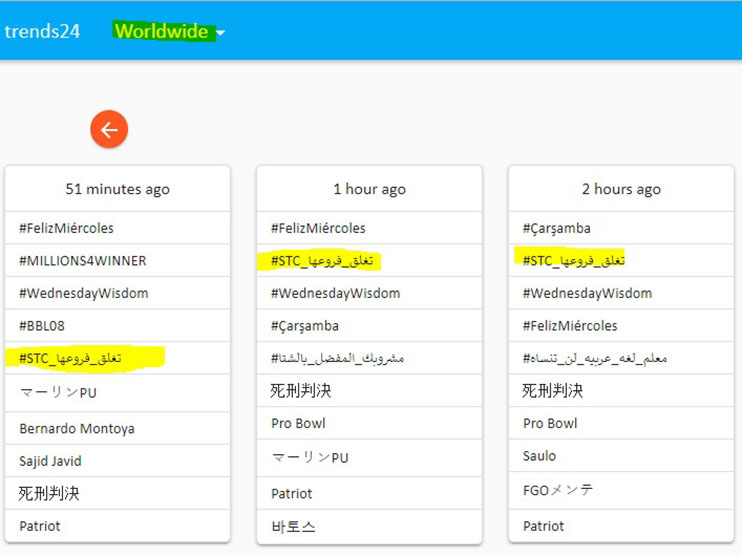
Task: Open #WednesdayWisdom in 1 hour ago column
Action: pyautogui.click(x=336, y=293)
